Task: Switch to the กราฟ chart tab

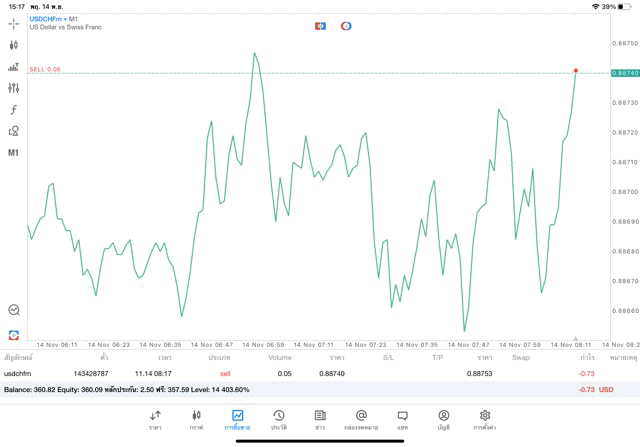Action: (196, 419)
